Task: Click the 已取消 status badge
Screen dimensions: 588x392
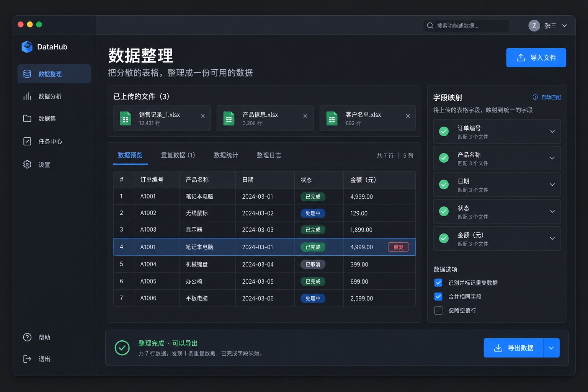Action: pyautogui.click(x=313, y=264)
